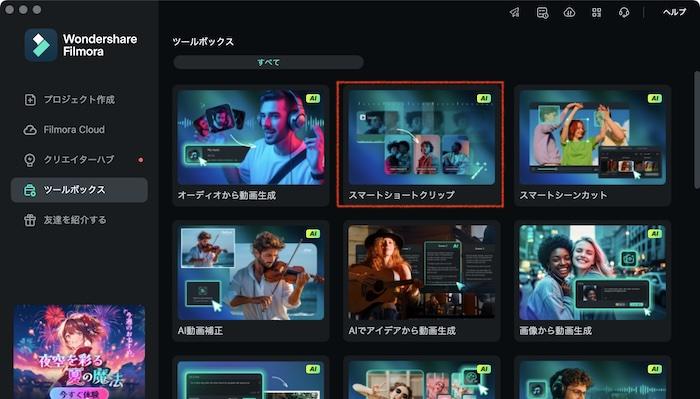
Task: Click the 今すぐ体験 banner button
Action: tap(79, 394)
